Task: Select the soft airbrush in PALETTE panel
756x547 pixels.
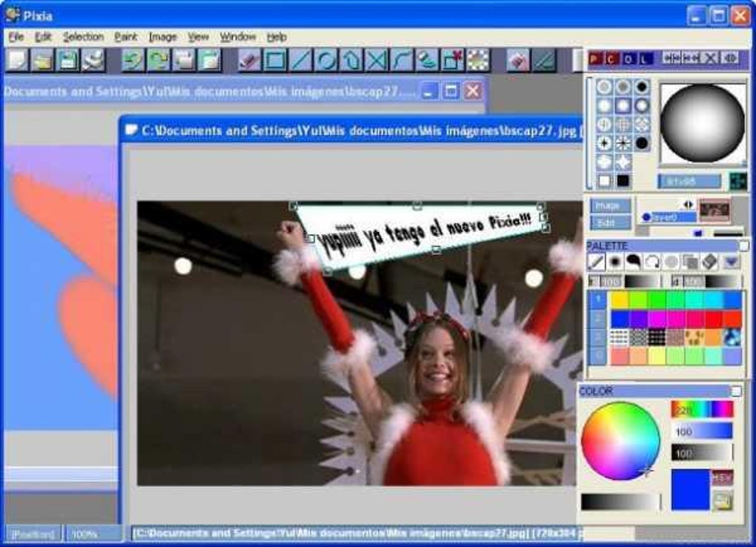Action: click(x=614, y=262)
